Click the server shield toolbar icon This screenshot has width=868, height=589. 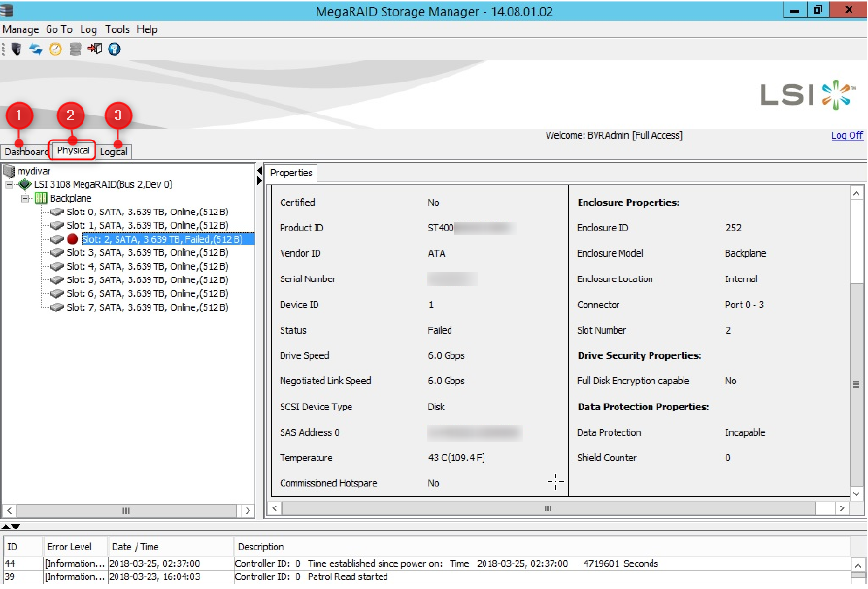pos(16,49)
